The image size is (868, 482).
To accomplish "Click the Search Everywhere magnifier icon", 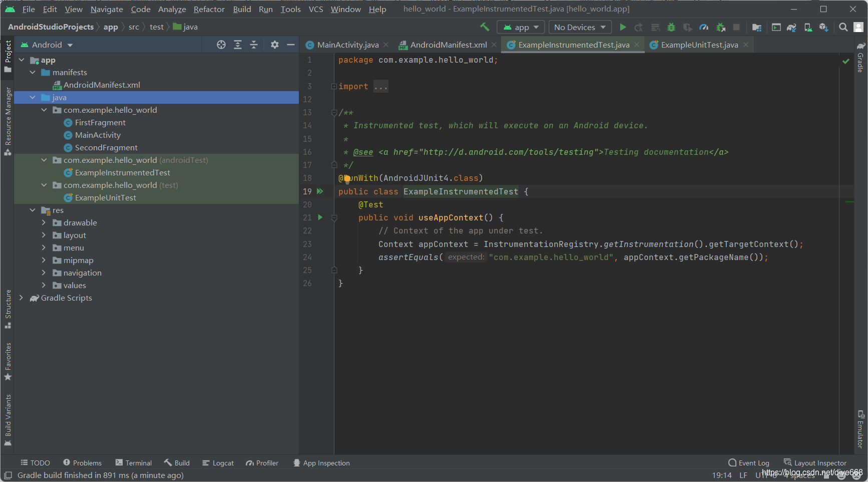I will 843,27.
